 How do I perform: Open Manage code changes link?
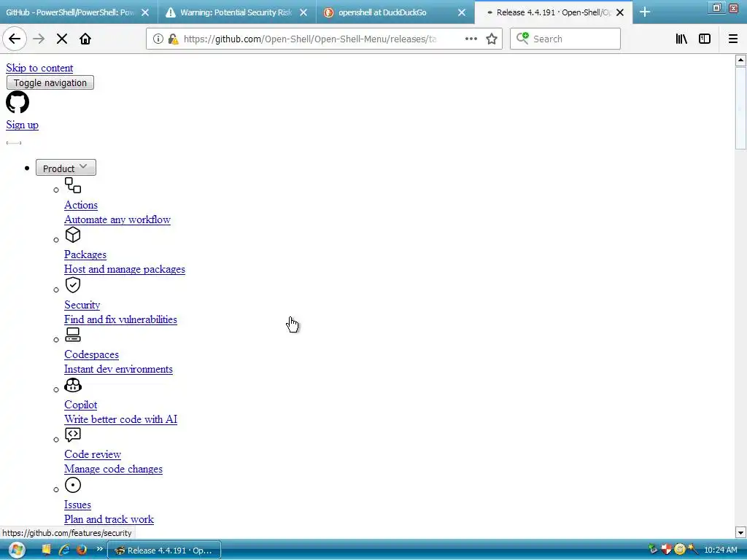click(113, 469)
